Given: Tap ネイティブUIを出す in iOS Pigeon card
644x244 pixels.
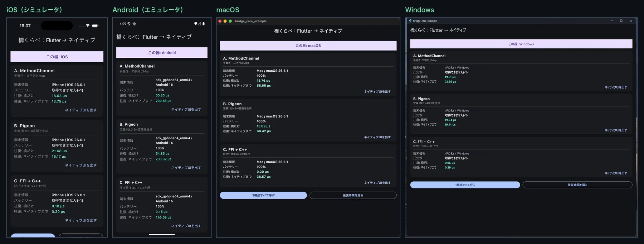Looking at the screenshot, I should (x=81, y=166).
